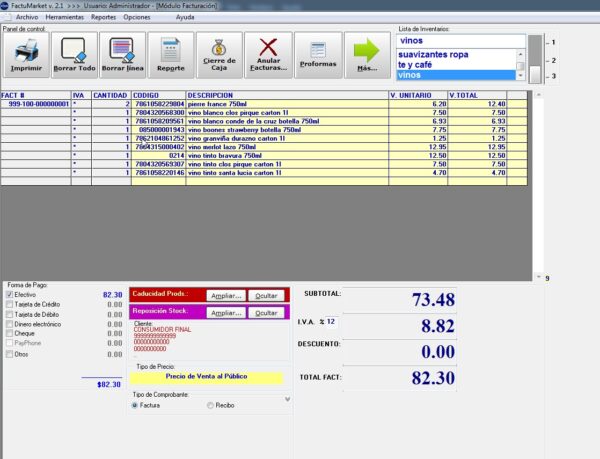Click the SUBTOTAL value 73.48
This screenshot has width=600, height=459.
point(433,299)
